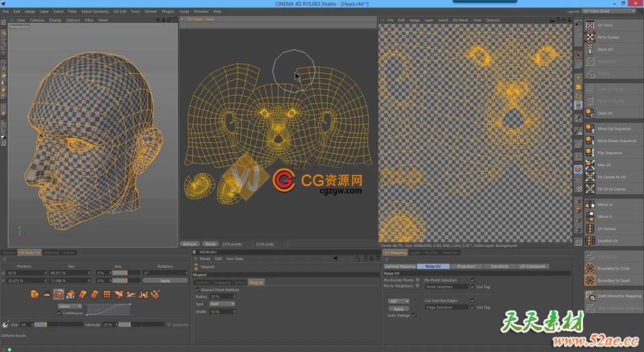
Task: Open the UV Edit menu
Action: (120, 11)
